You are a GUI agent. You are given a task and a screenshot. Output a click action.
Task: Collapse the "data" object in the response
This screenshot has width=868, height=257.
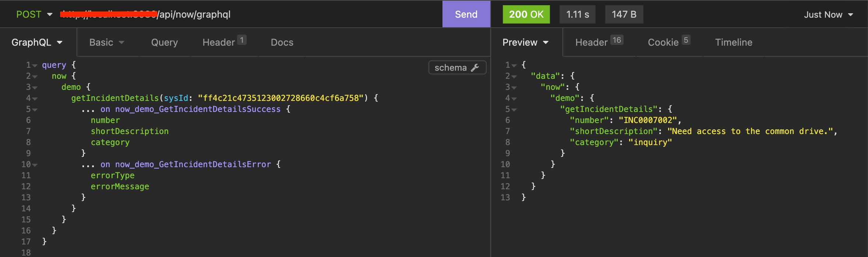tap(514, 77)
